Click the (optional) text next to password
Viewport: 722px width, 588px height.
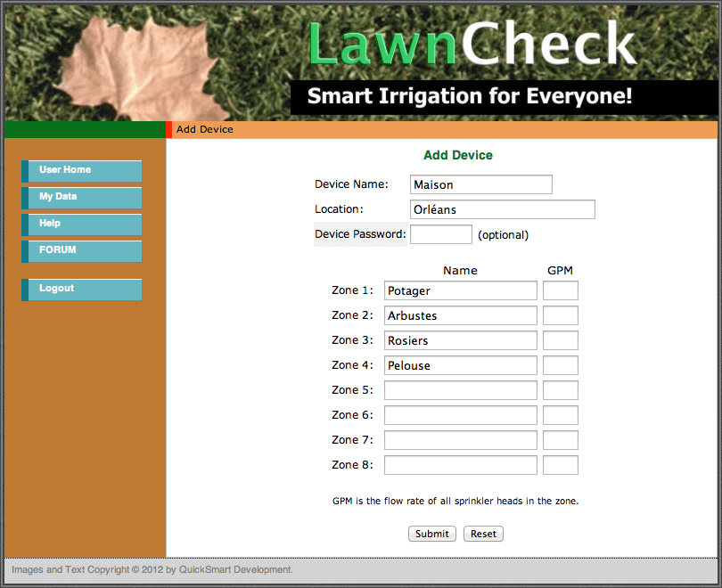coord(504,235)
